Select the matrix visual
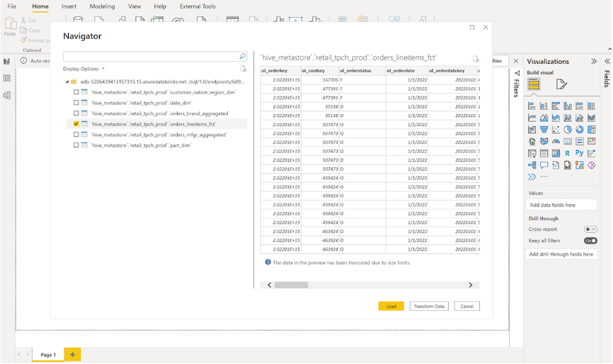 (x=555, y=153)
